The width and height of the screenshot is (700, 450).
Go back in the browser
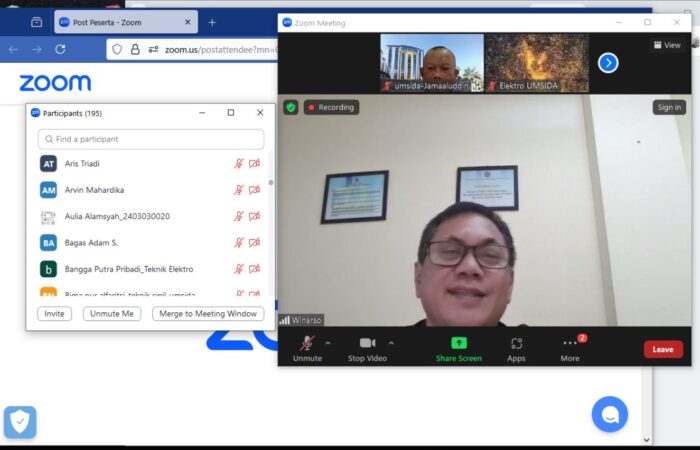[13, 49]
